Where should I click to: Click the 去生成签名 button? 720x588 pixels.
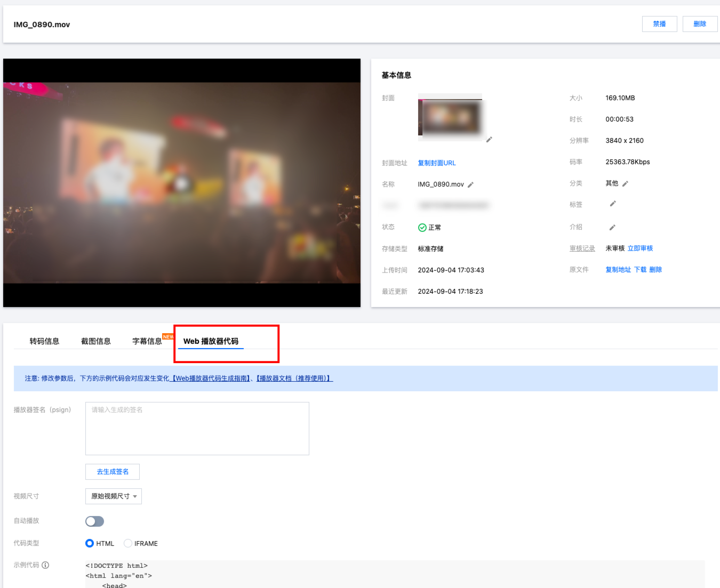pyautogui.click(x=113, y=472)
